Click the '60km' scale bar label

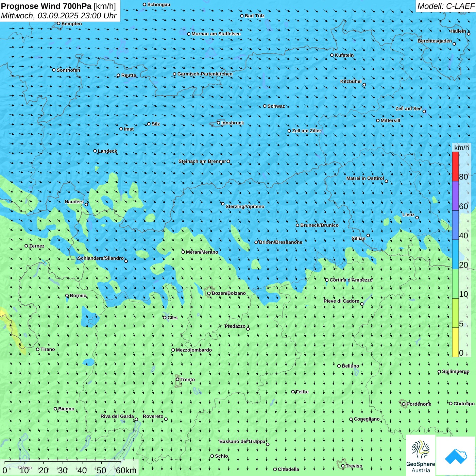(126, 470)
